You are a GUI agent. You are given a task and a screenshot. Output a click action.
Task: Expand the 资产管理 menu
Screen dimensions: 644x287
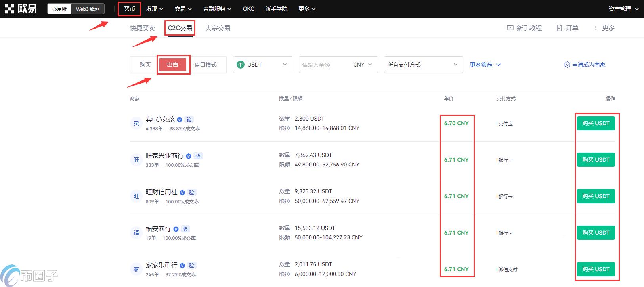click(x=624, y=9)
